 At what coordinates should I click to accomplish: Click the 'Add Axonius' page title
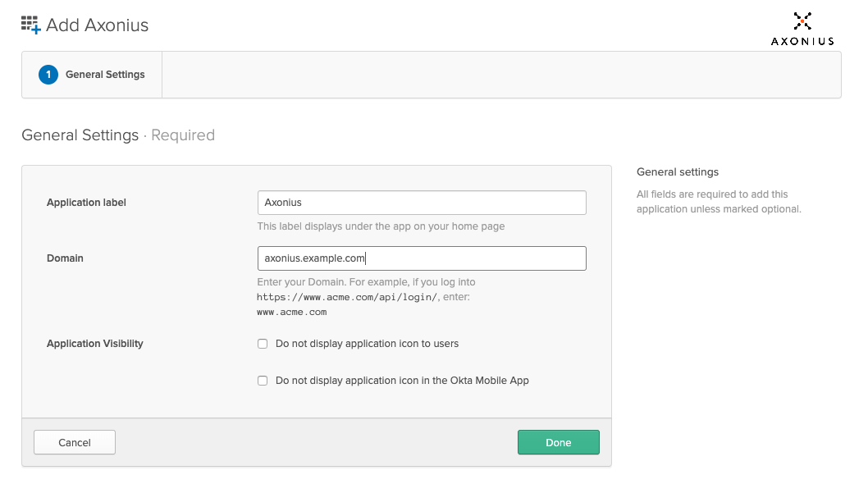coord(97,25)
